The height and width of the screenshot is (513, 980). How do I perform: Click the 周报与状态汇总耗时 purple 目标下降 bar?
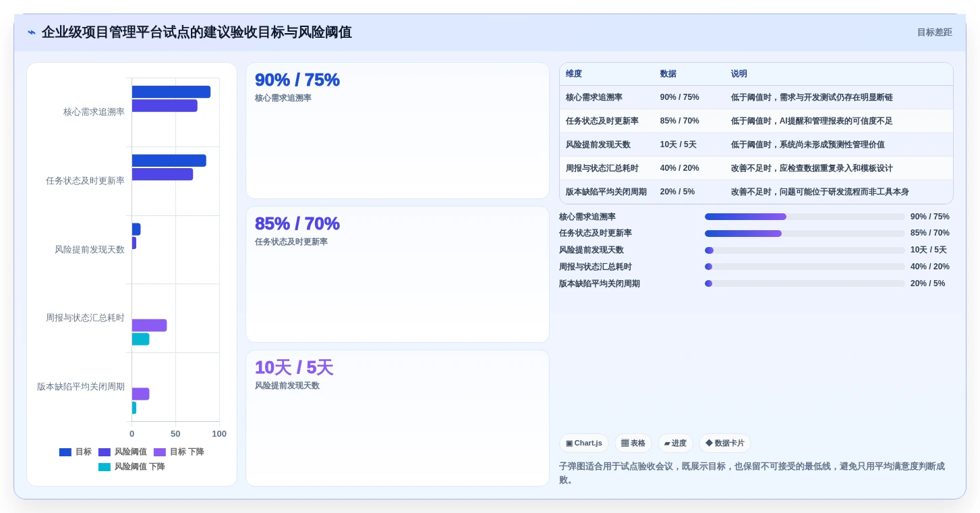click(149, 325)
